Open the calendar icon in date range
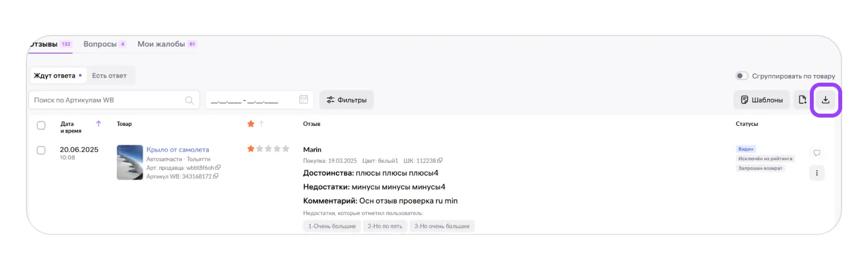 (304, 100)
